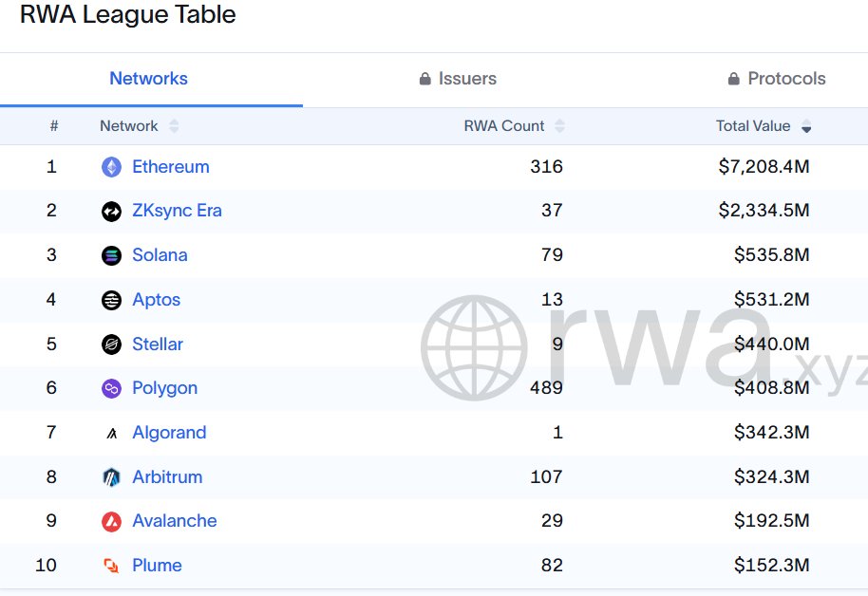Screen dimensions: 868x596
Task: Click Polygon's total value $408.8M
Action: point(772,388)
